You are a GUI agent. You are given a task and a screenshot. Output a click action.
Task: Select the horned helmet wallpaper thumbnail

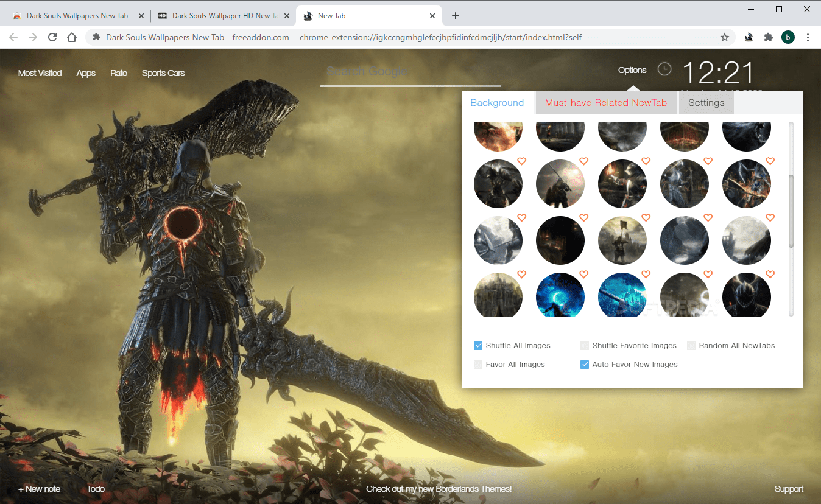[x=747, y=295]
